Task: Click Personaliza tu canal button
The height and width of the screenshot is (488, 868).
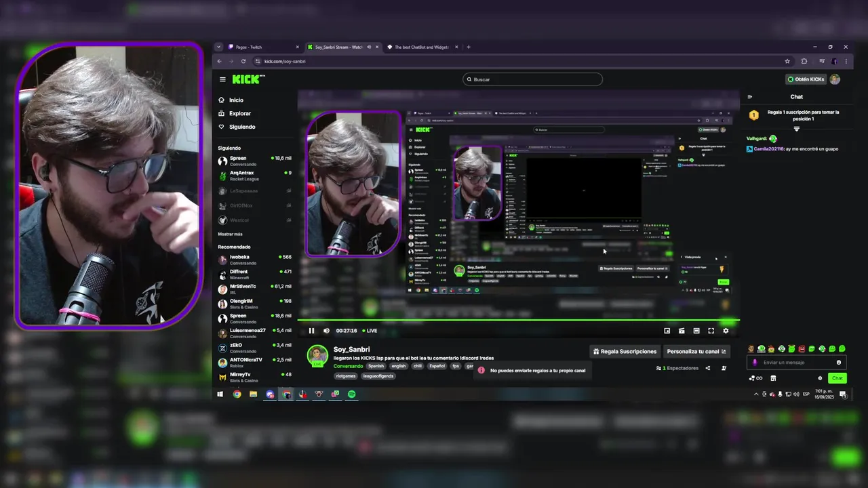Action: coord(696,351)
